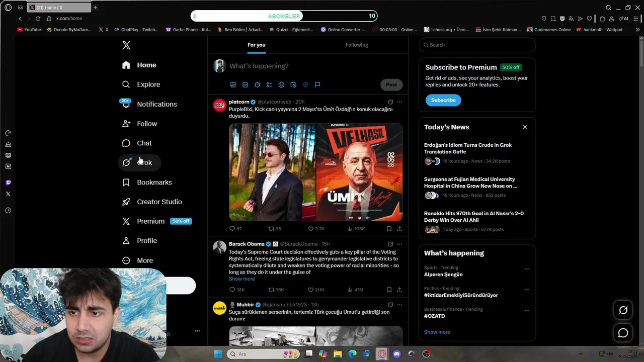
Task: Open the taskbar search box Ara
Action: [263, 354]
